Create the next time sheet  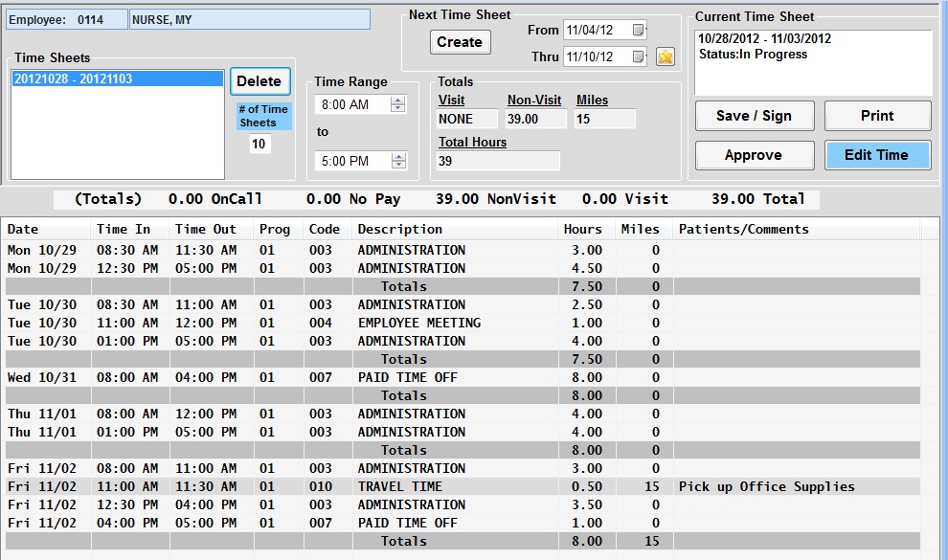click(x=460, y=42)
